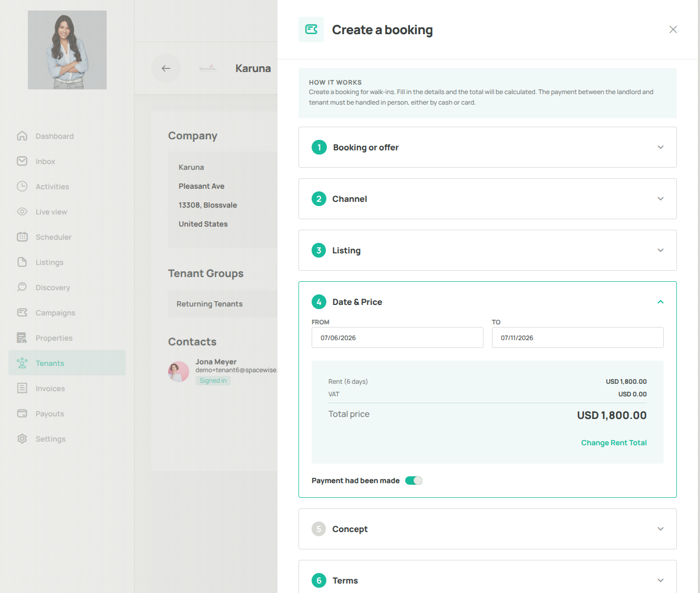Screen dimensions: 700x593
Task: Open the Campaigns icon in sidebar
Action: coord(22,313)
